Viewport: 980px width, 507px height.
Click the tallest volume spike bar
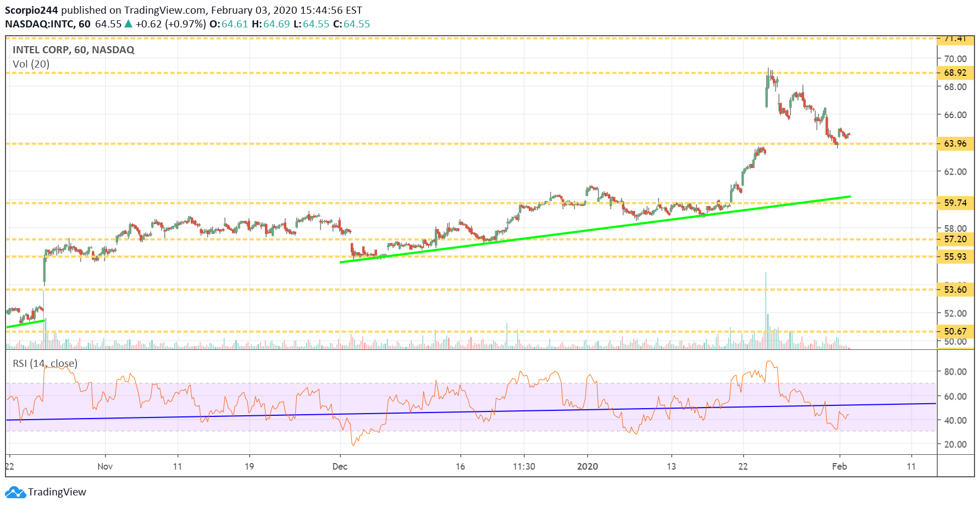pyautogui.click(x=765, y=310)
